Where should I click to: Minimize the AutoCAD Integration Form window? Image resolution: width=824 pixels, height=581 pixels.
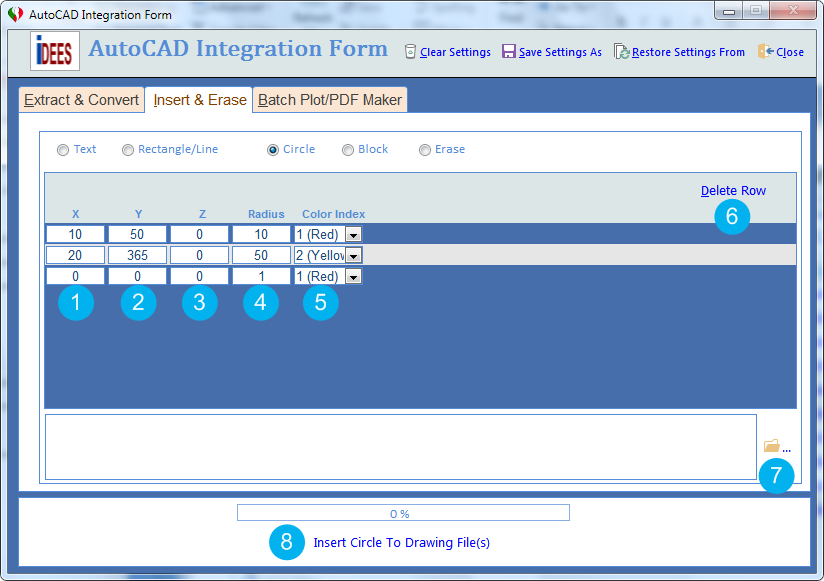pyautogui.click(x=729, y=11)
